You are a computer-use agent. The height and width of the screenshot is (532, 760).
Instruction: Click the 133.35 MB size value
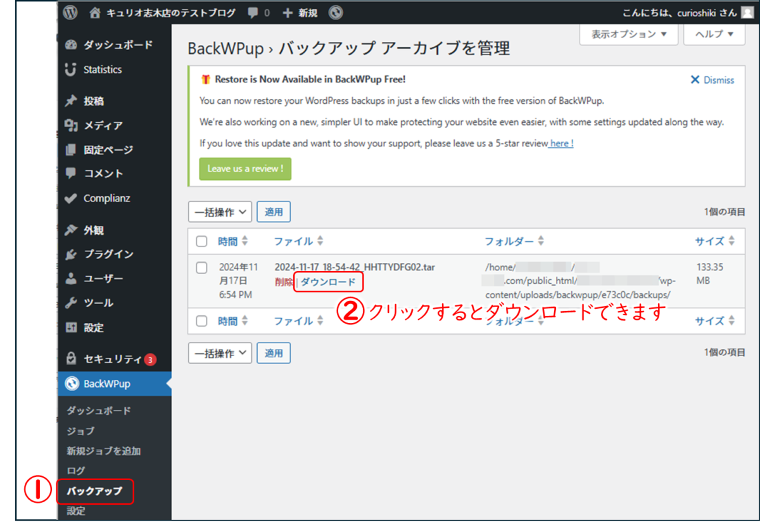pyautogui.click(x=711, y=274)
